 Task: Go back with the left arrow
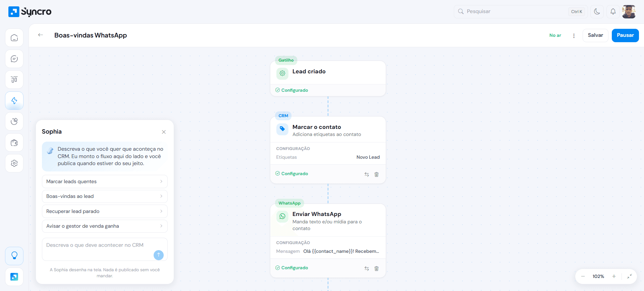click(x=41, y=35)
